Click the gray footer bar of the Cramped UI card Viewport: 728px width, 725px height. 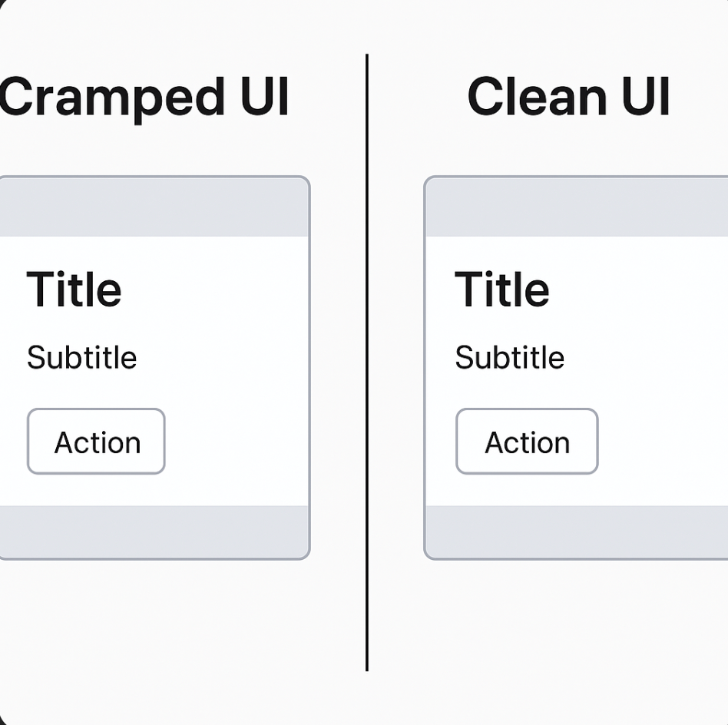(154, 531)
